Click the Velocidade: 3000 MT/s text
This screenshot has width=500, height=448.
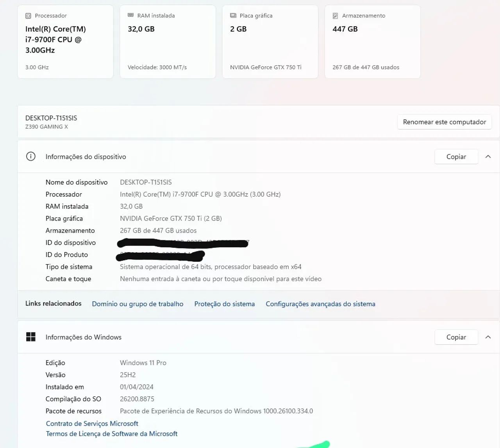157,67
